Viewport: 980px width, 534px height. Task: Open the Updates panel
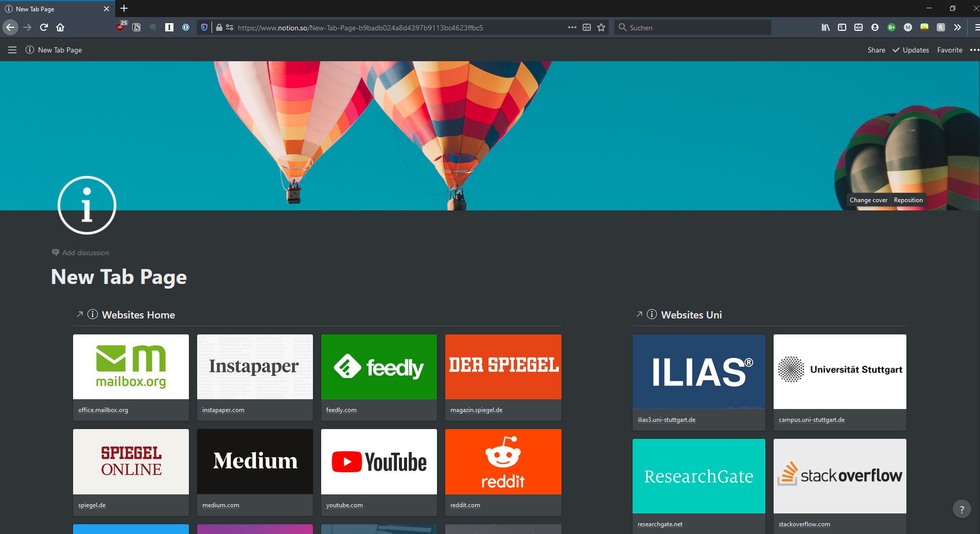(x=911, y=50)
